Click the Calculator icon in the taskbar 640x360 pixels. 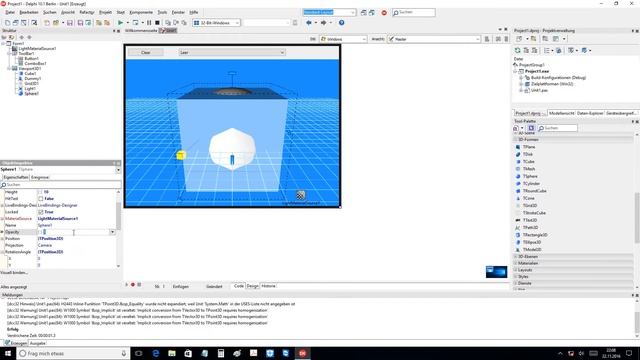point(221,353)
